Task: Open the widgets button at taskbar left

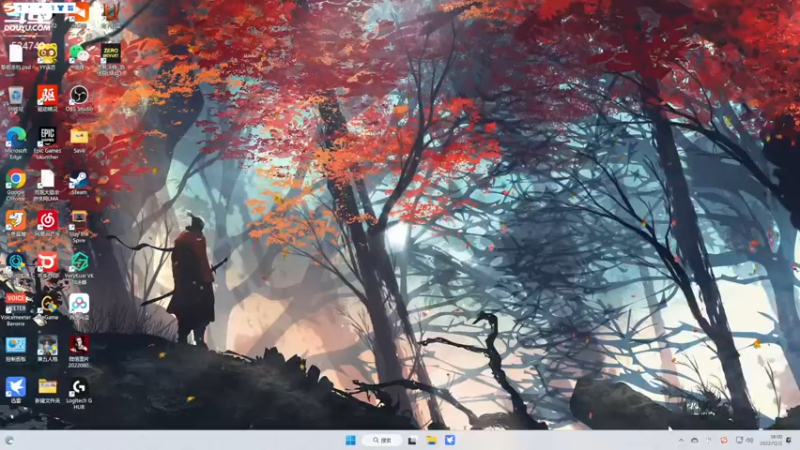Action: tap(9, 440)
